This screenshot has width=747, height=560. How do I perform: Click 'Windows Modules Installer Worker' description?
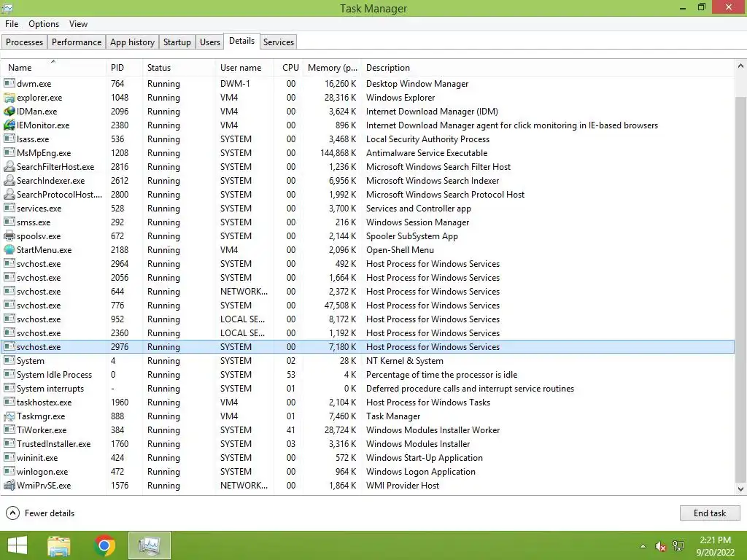click(x=433, y=429)
